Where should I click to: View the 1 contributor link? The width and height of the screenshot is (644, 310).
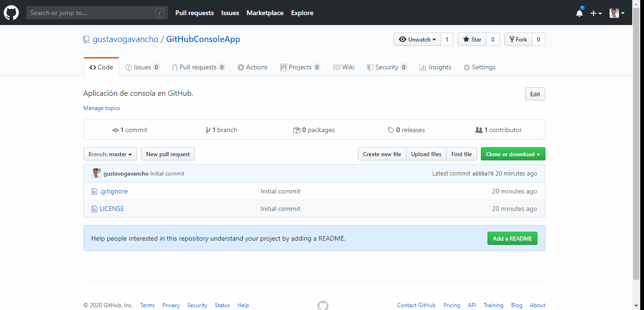(x=499, y=130)
